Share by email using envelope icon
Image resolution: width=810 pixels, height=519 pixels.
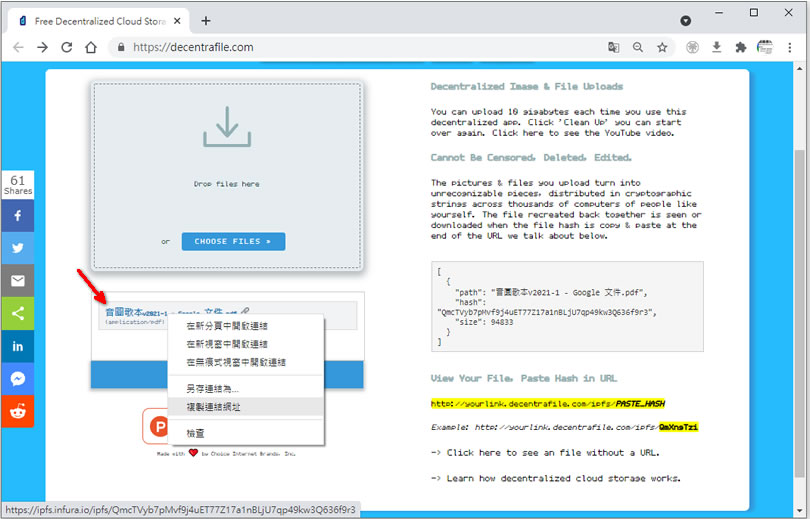click(18, 281)
